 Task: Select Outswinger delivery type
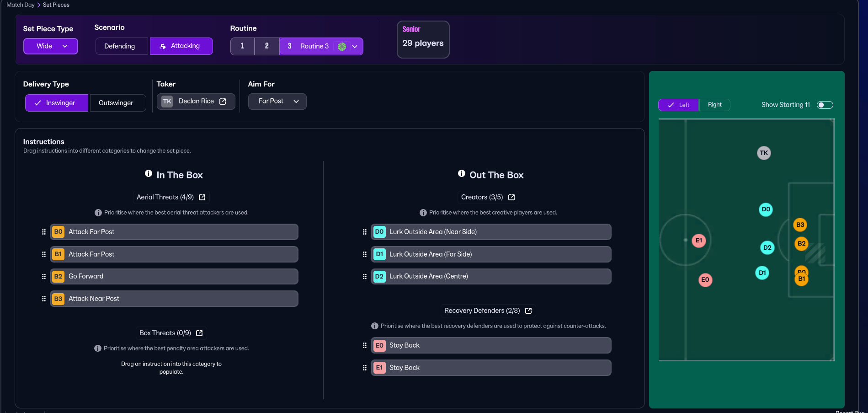click(x=116, y=103)
